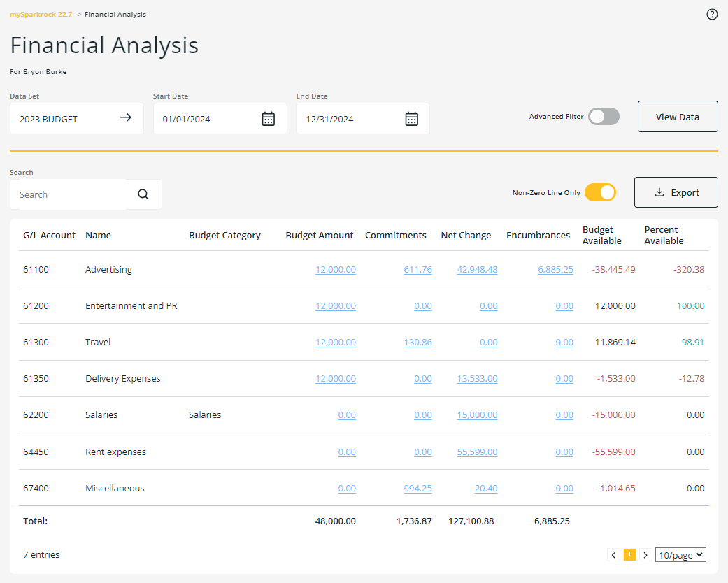
Task: Enable the Advanced Filter toggle
Action: pyautogui.click(x=604, y=116)
